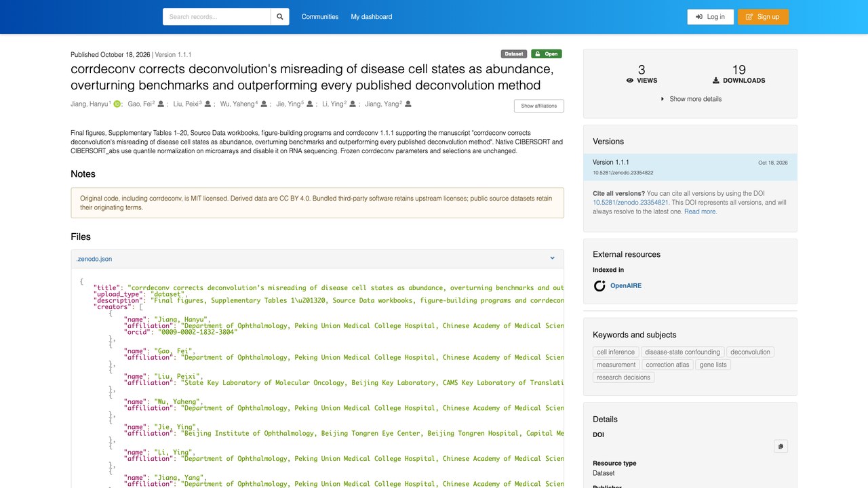Collapse the .zenodo.json file preview chevron
The width and height of the screenshot is (868, 488).
(552, 258)
